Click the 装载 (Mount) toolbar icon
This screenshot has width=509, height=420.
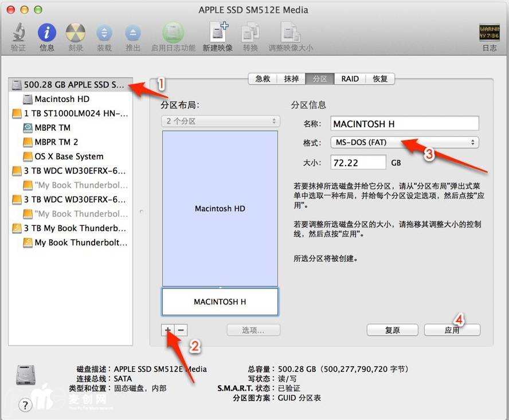click(x=104, y=33)
